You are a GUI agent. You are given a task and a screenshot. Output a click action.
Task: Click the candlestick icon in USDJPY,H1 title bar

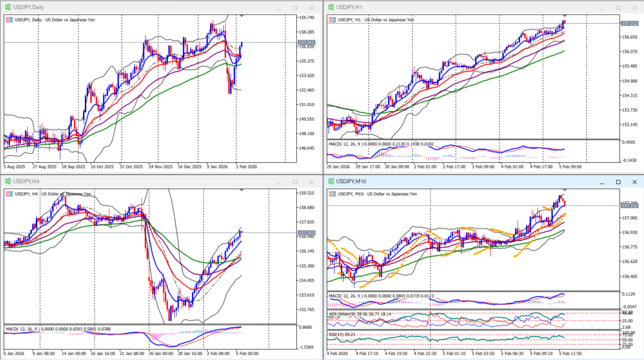tap(330, 7)
